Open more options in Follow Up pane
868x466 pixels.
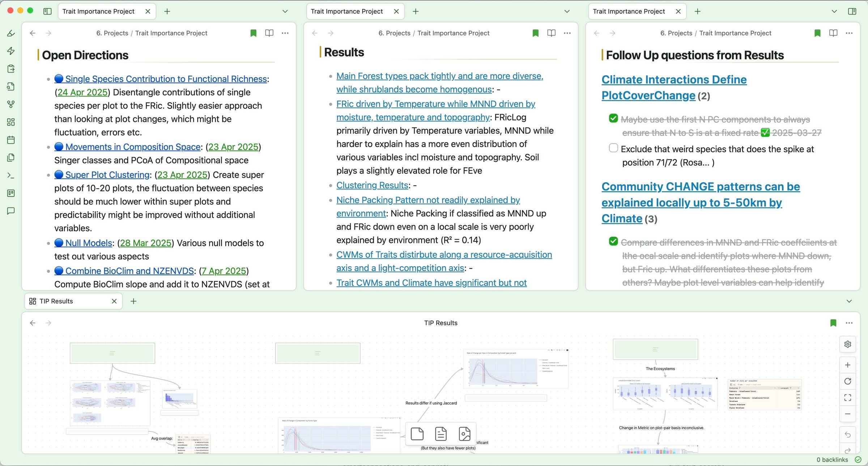(x=849, y=33)
